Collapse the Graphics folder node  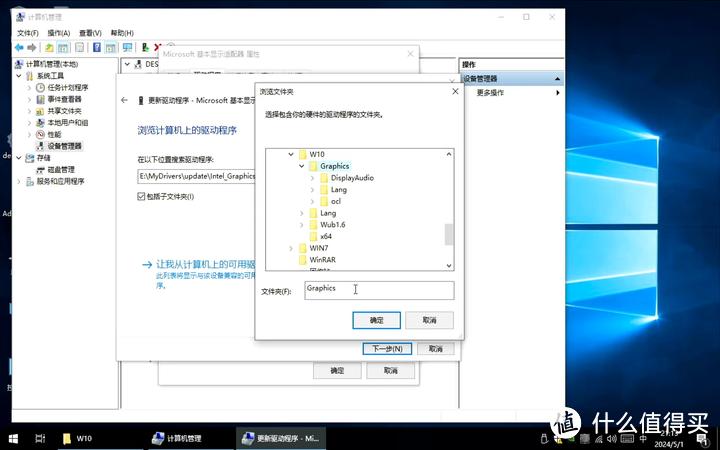[x=300, y=166]
